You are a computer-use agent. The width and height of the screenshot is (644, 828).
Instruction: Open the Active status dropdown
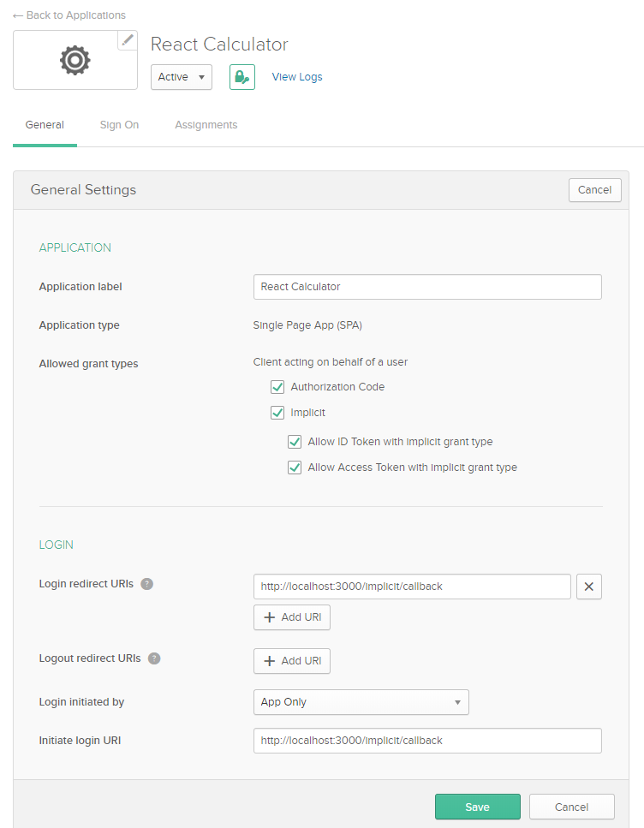coord(182,77)
